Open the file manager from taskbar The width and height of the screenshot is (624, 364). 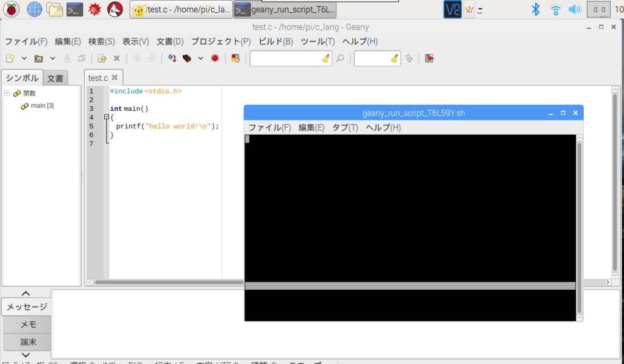tap(54, 9)
